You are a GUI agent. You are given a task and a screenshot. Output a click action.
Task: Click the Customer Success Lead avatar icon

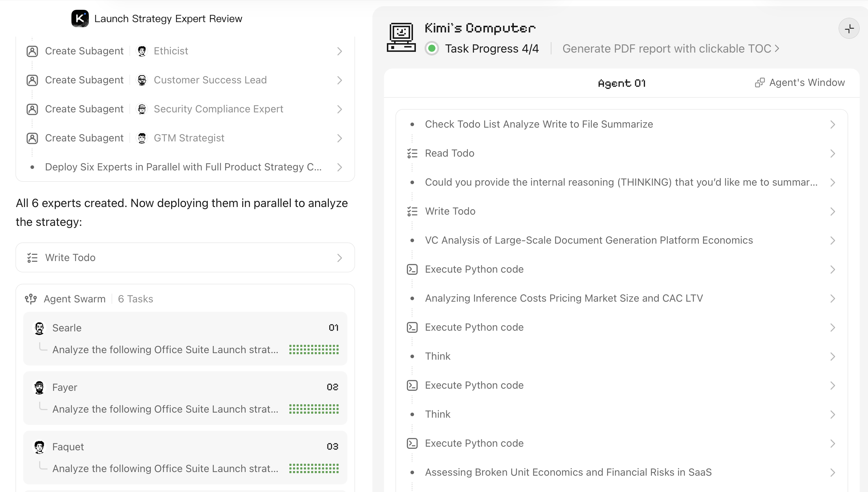click(142, 80)
